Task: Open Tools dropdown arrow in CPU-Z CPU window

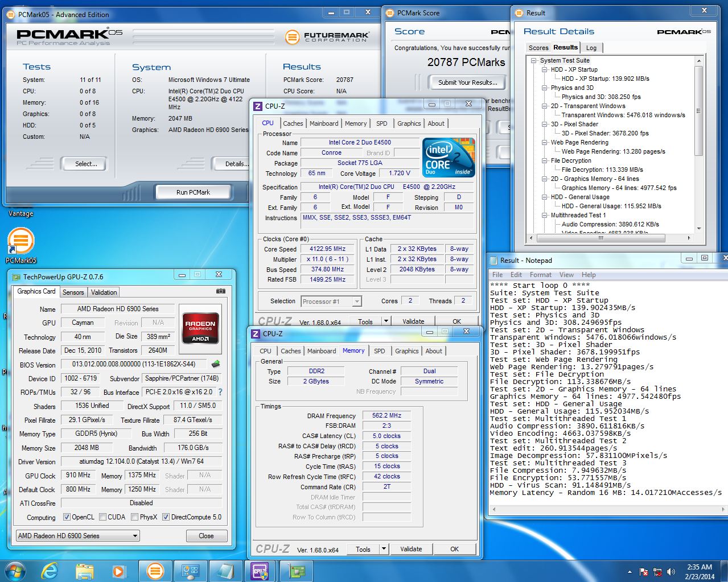Action: (x=385, y=321)
